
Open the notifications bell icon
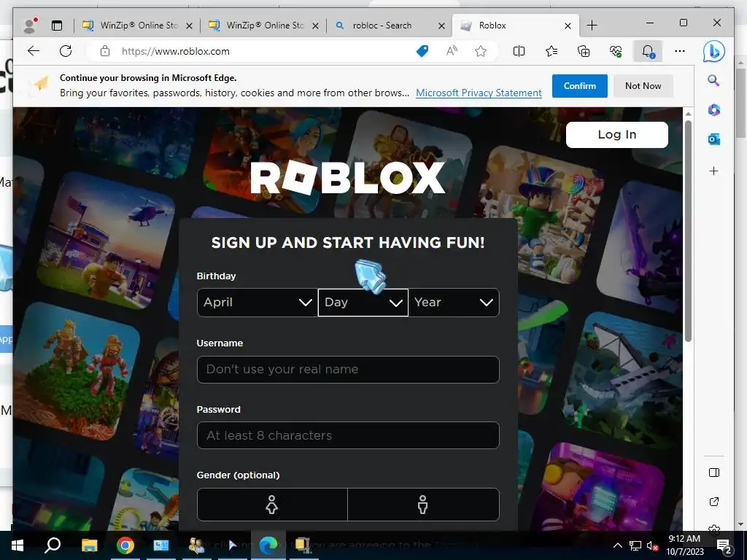coord(648,51)
